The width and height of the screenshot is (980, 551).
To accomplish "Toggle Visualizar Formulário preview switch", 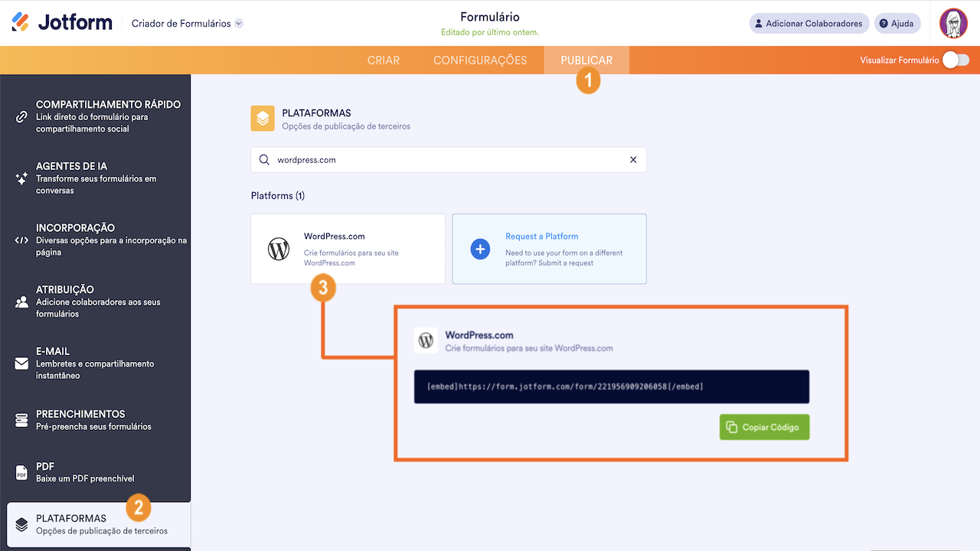I will click(955, 60).
